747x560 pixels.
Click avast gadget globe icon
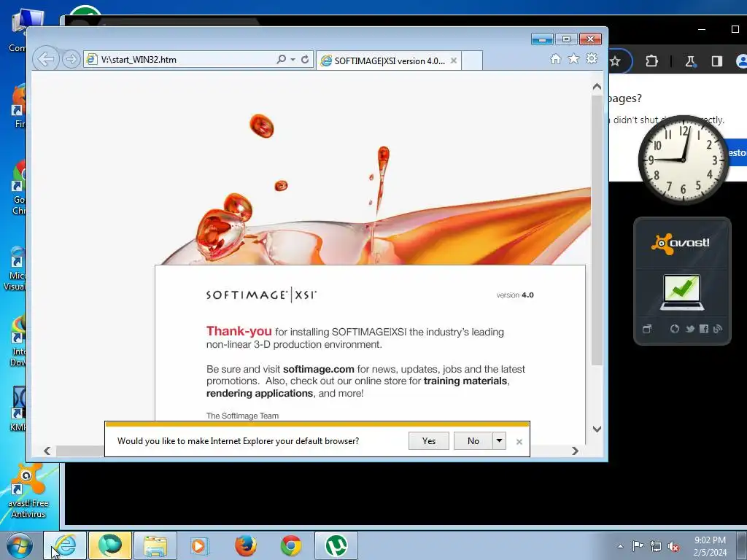tap(674, 329)
